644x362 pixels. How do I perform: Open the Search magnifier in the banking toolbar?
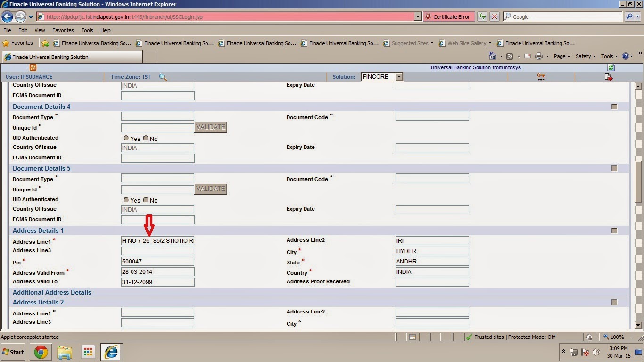163,76
